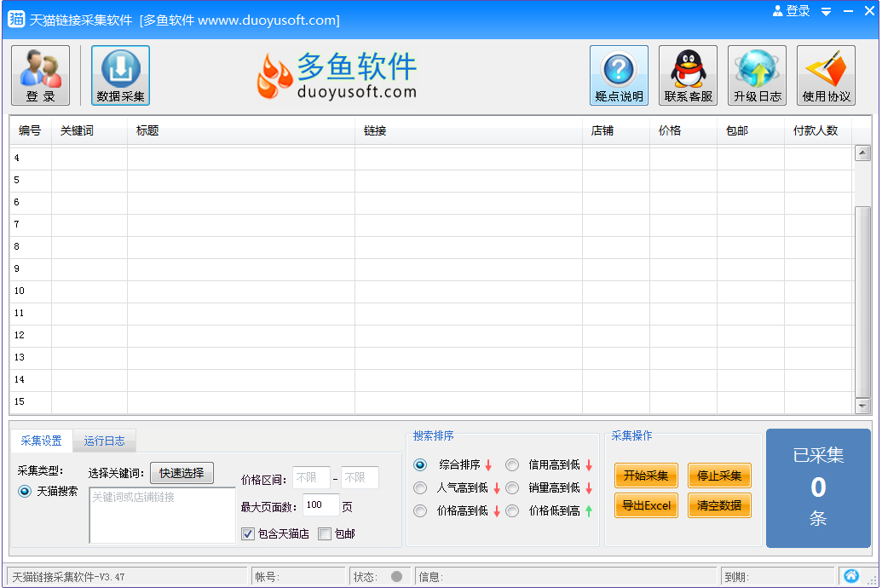Click the 信息 status bar field
This screenshot has width=882, height=588.
coord(567,576)
